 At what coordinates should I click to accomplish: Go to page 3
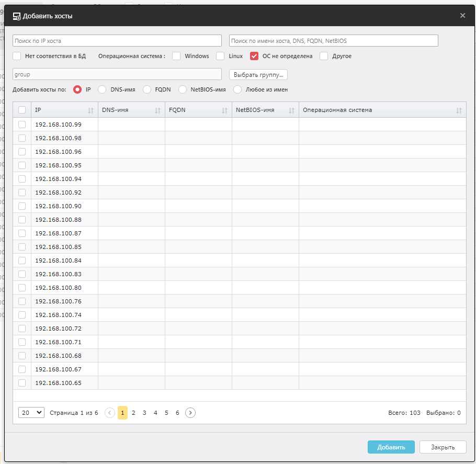(x=144, y=413)
